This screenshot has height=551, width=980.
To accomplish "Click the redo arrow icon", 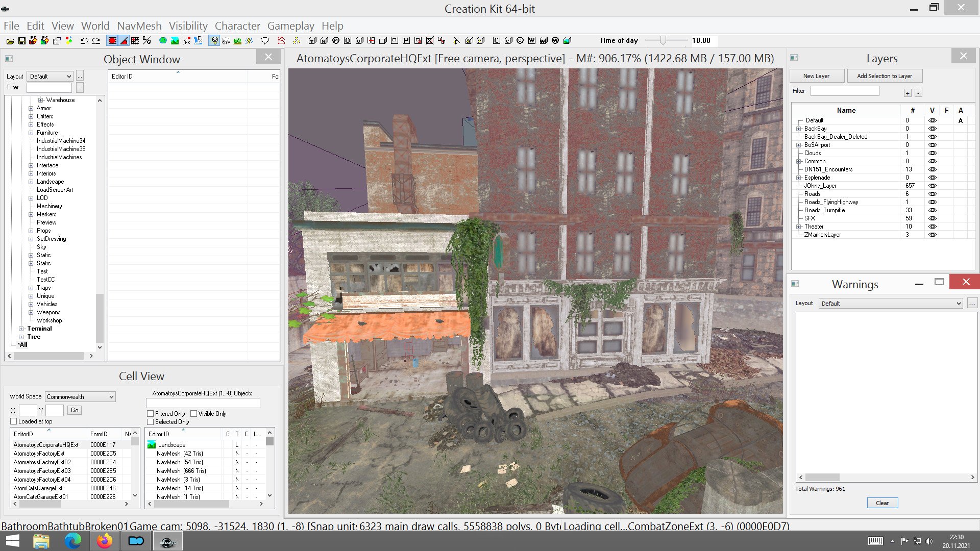I will (96, 40).
